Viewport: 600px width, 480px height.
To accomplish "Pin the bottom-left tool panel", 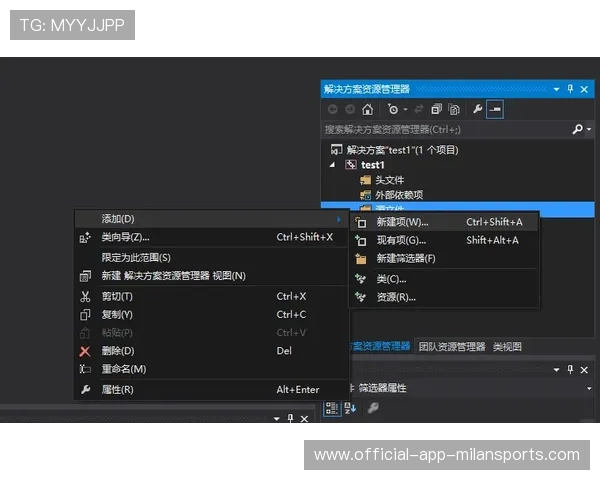I will pos(290,418).
